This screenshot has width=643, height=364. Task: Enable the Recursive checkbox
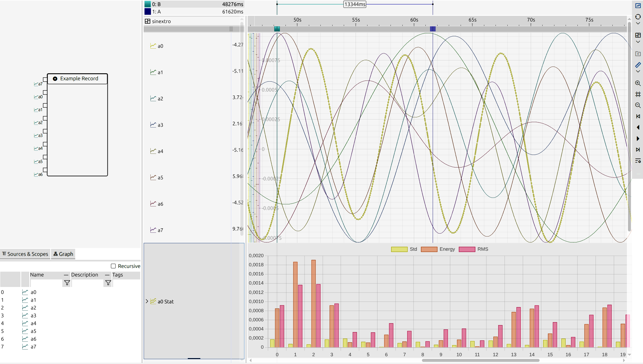[x=113, y=266]
